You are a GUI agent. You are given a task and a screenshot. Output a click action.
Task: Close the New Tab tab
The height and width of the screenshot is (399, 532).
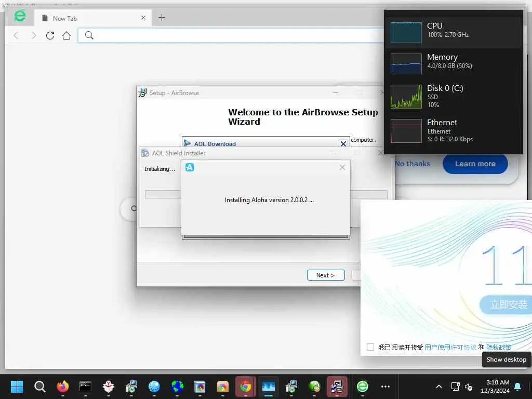(x=143, y=18)
